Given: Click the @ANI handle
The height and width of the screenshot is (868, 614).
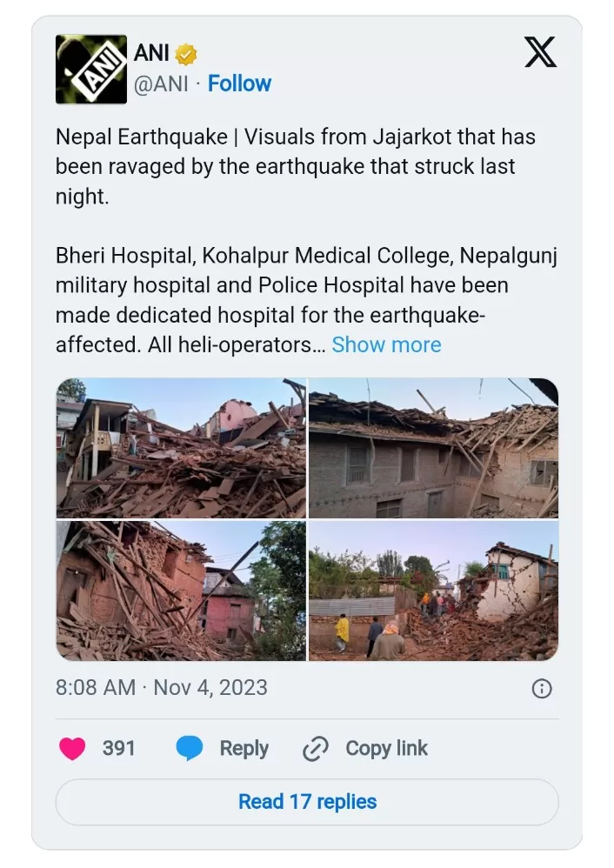Looking at the screenshot, I should 161,83.
